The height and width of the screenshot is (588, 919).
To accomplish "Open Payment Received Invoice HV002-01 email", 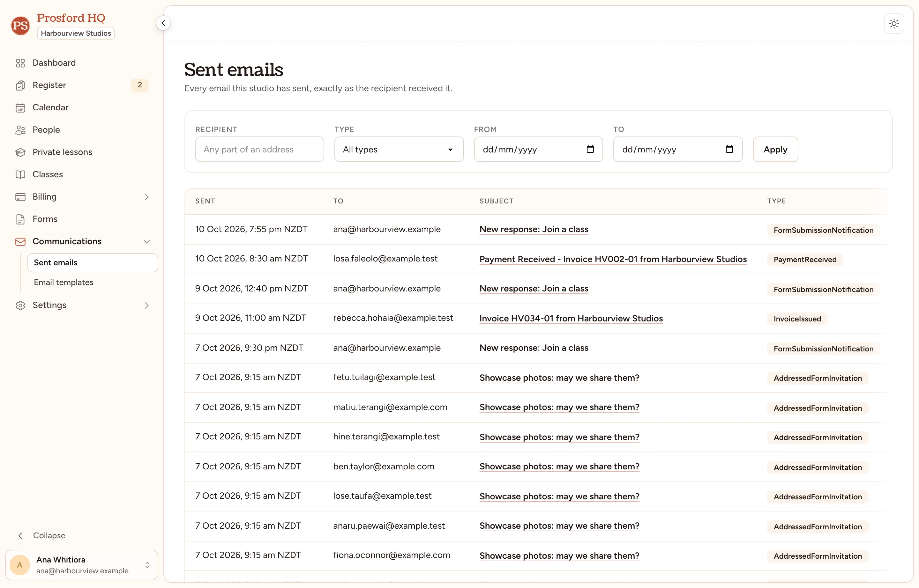I will [613, 259].
